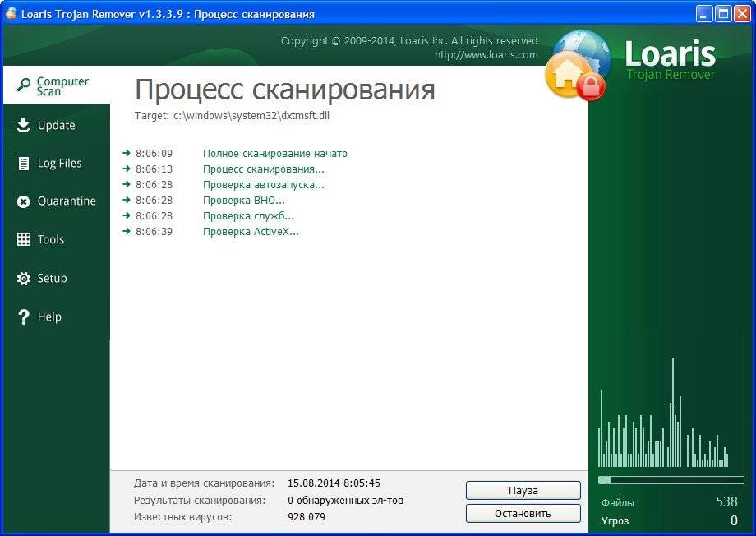Click the known viruses count 928 079
756x536 pixels.
tap(307, 517)
